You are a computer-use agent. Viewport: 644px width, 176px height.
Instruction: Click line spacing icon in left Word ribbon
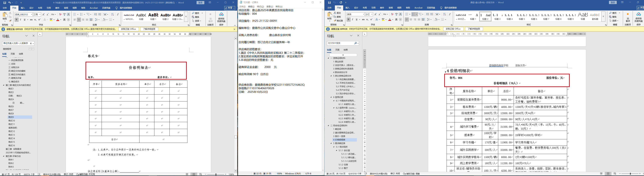96,20
